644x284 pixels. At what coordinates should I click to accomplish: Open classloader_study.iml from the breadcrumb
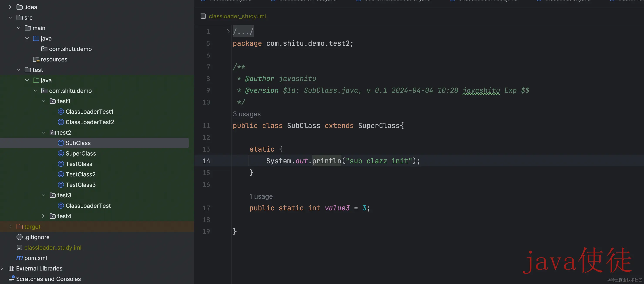point(237,16)
